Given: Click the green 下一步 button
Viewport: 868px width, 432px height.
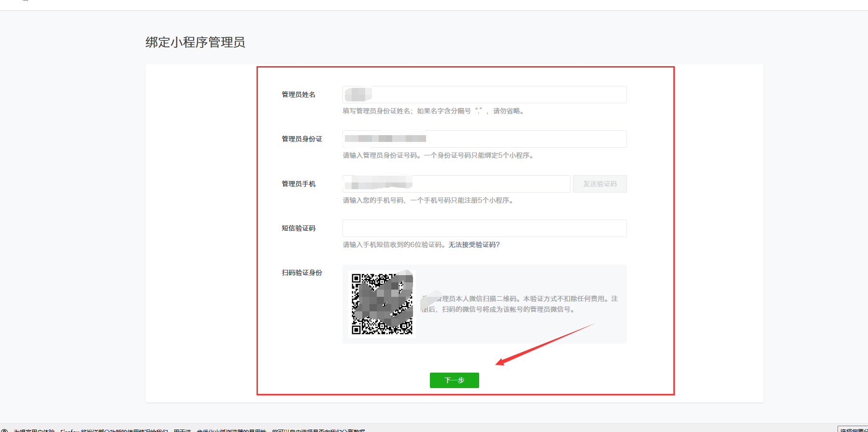Looking at the screenshot, I should click(x=455, y=380).
